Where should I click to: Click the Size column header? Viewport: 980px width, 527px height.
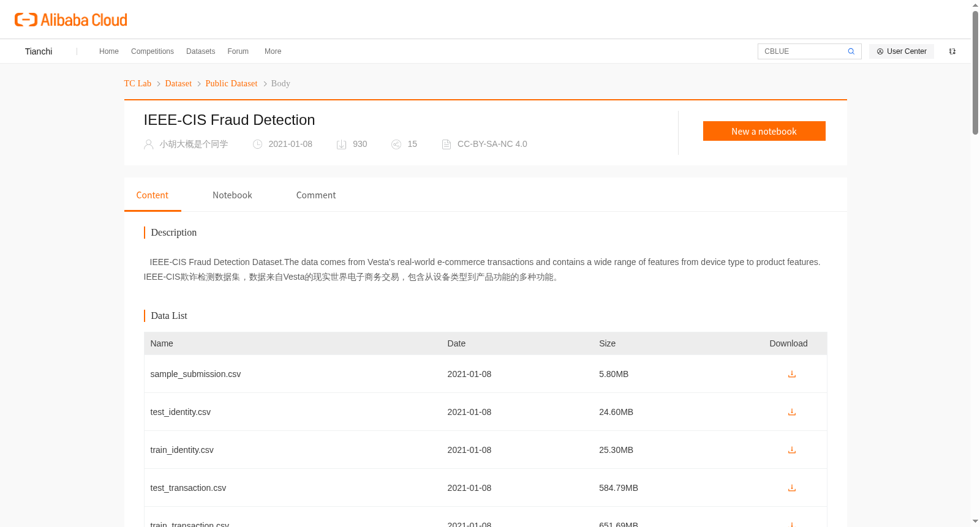pyautogui.click(x=608, y=343)
